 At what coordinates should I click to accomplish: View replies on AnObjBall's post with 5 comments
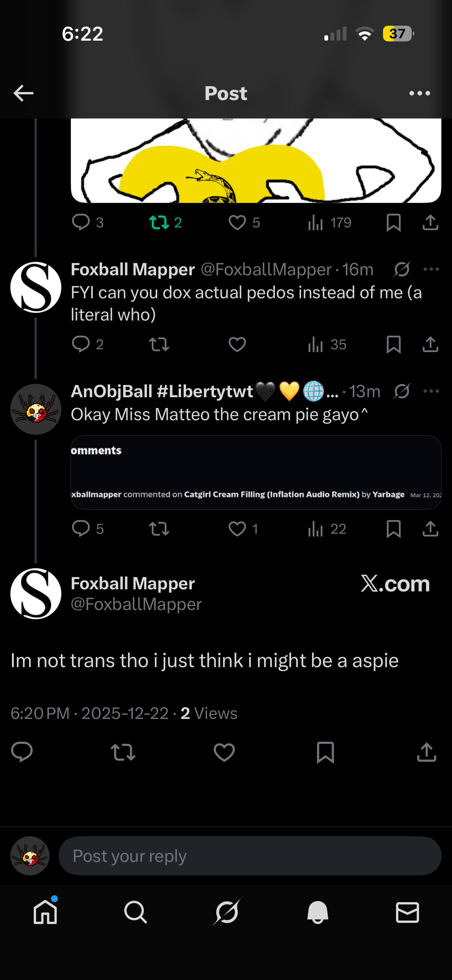(x=81, y=528)
